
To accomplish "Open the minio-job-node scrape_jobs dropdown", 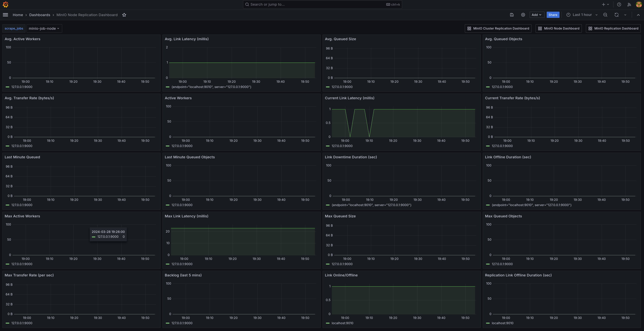I will pyautogui.click(x=44, y=29).
